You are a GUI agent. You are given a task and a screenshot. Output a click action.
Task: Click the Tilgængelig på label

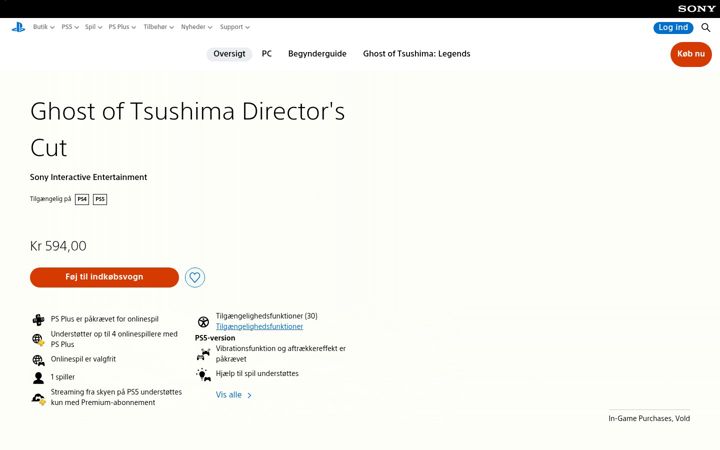click(51, 199)
